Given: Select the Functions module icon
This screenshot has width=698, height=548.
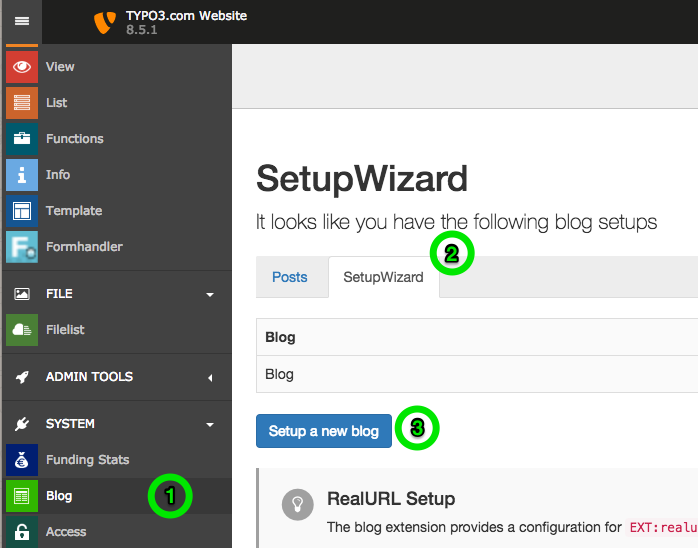Looking at the screenshot, I should coord(22,139).
